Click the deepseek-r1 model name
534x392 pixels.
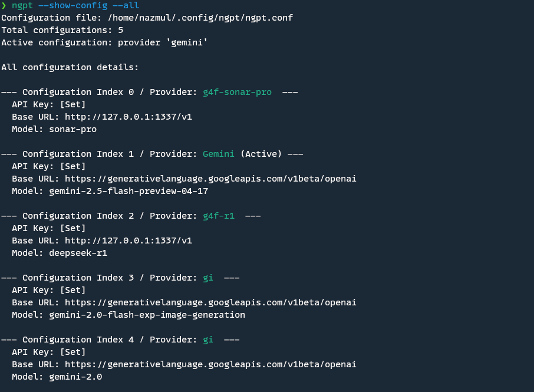[78, 253]
